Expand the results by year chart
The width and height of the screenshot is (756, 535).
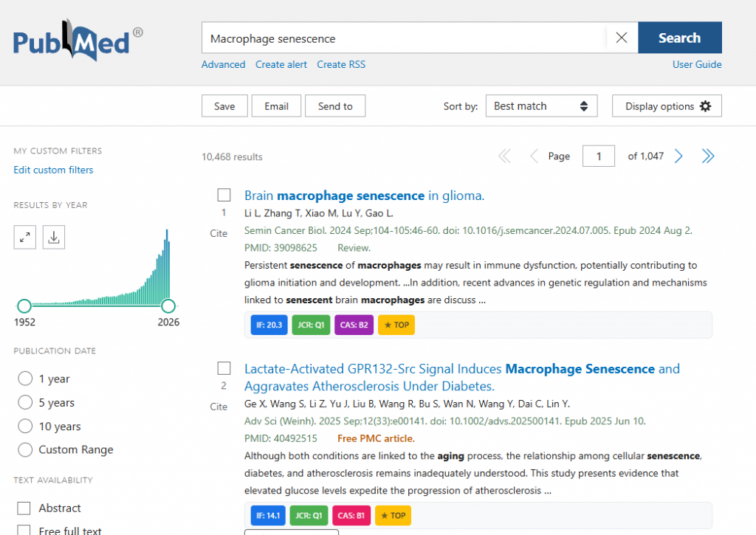24,237
